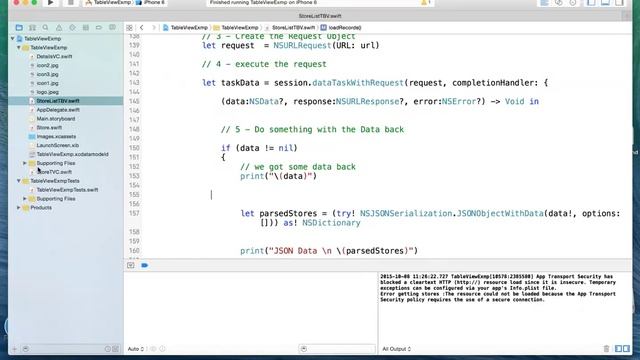Viewport: 640px width, 360px height.
Task: Go forward in editor history
Action: (x=153, y=28)
